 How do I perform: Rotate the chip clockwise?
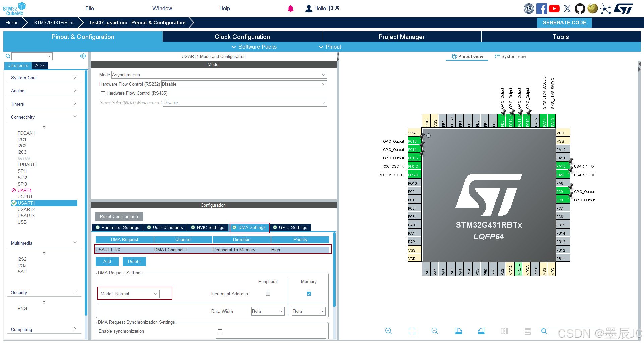(458, 331)
